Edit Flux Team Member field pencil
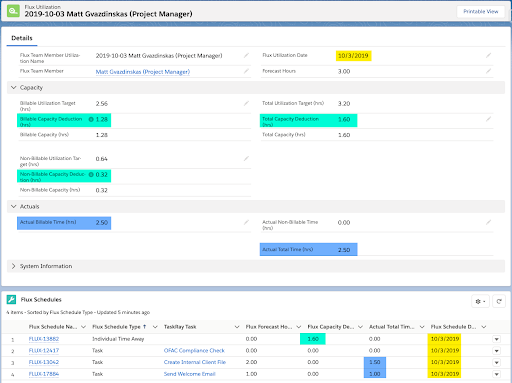Viewport: 512px width, 383px height. click(246, 71)
